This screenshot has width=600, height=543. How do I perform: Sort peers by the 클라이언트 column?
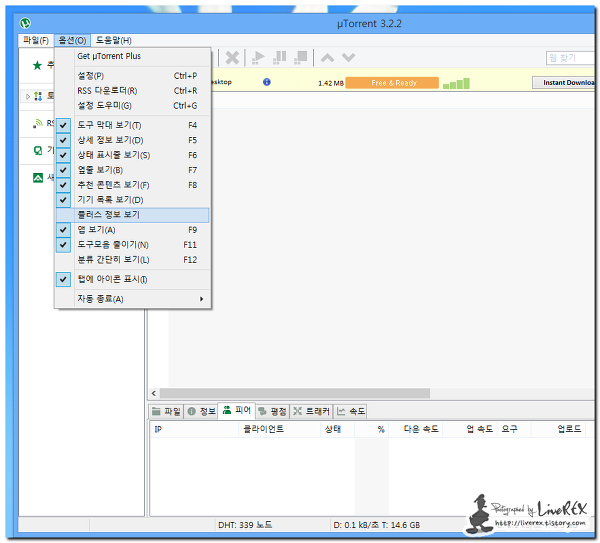(x=279, y=429)
